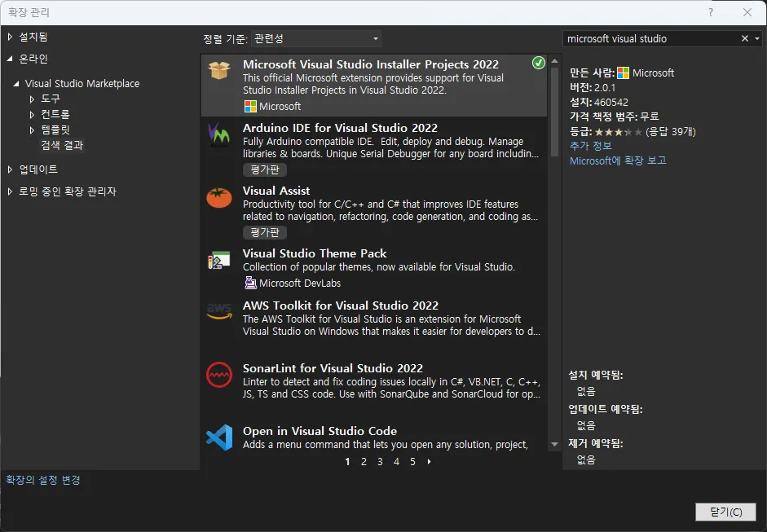Expand the 도구 category

tap(32, 99)
